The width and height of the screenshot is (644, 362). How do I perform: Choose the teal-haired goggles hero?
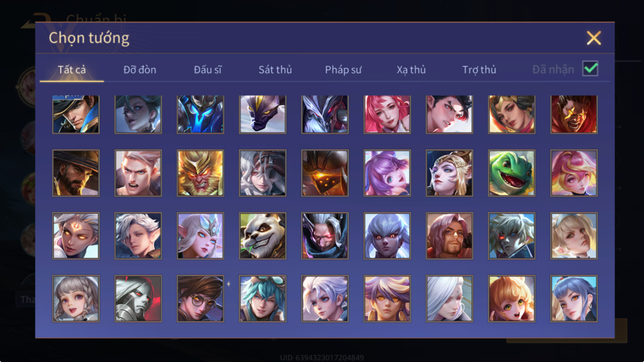click(263, 299)
